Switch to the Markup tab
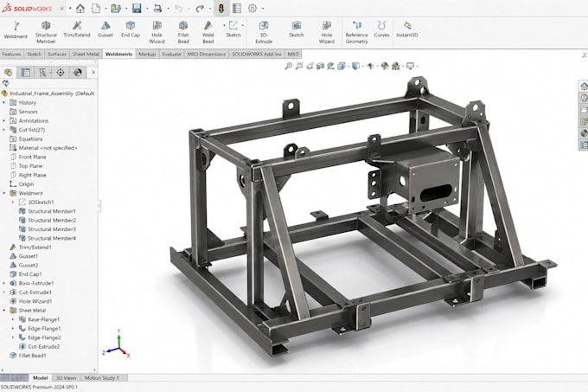588x392 pixels. pos(147,54)
